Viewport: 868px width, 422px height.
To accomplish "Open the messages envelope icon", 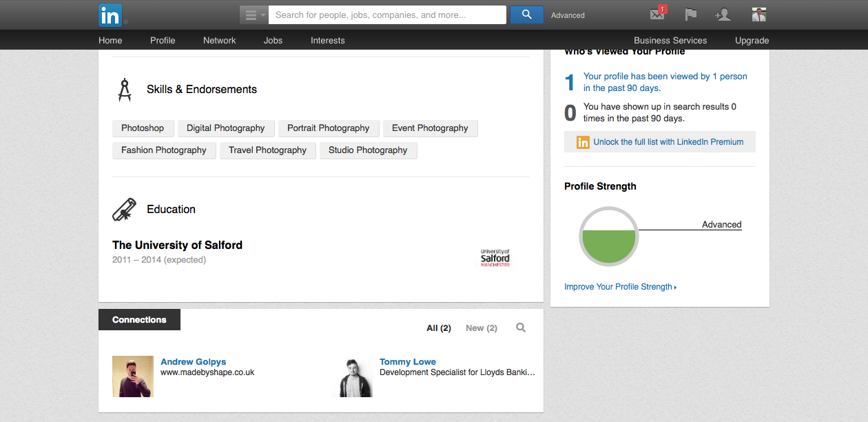I will (x=657, y=14).
